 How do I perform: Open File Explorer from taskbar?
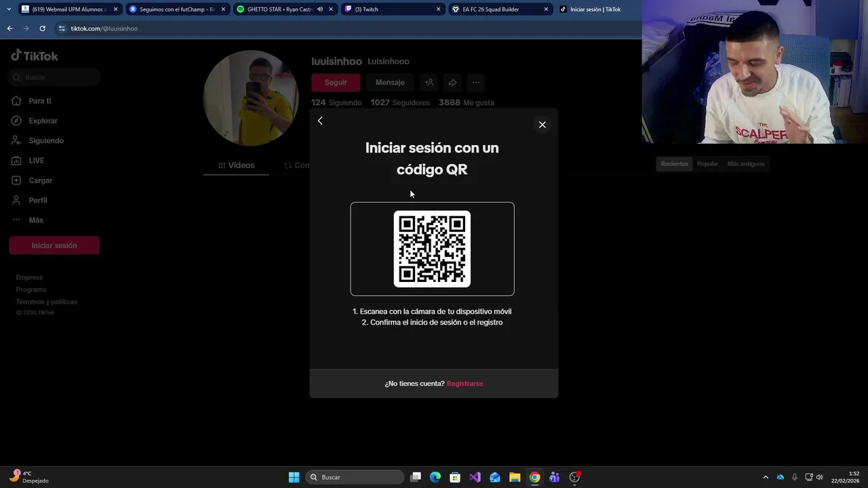point(515,477)
